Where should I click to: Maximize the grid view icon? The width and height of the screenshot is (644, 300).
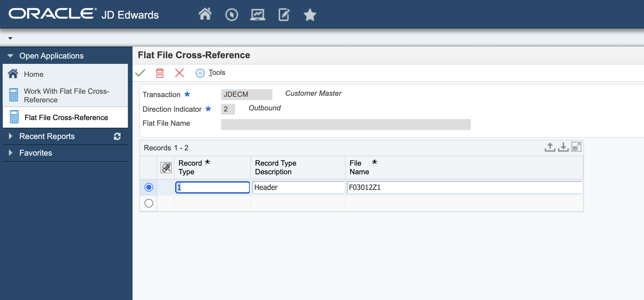[x=576, y=147]
